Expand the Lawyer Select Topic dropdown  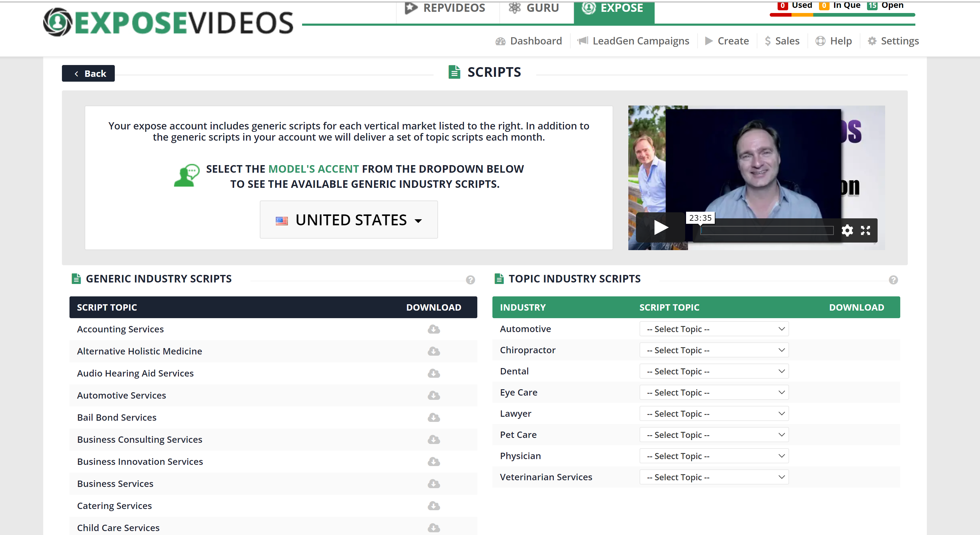(714, 413)
